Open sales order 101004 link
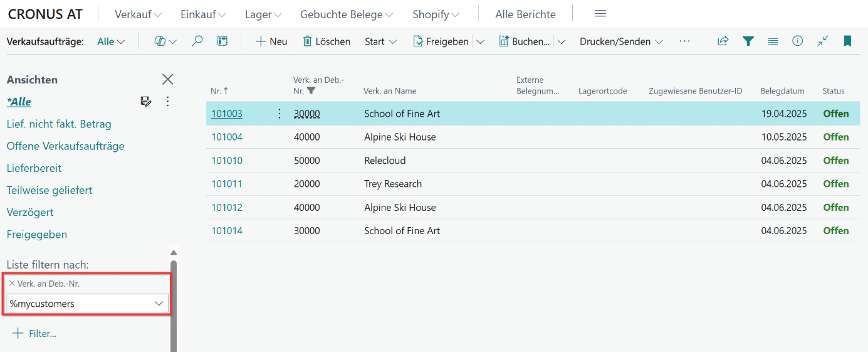The image size is (868, 352). point(227,137)
